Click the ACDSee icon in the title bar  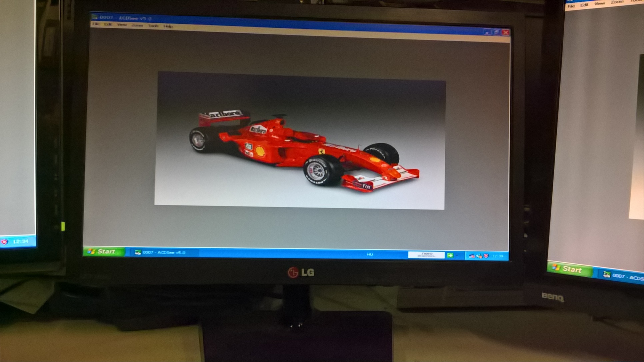(94, 17)
